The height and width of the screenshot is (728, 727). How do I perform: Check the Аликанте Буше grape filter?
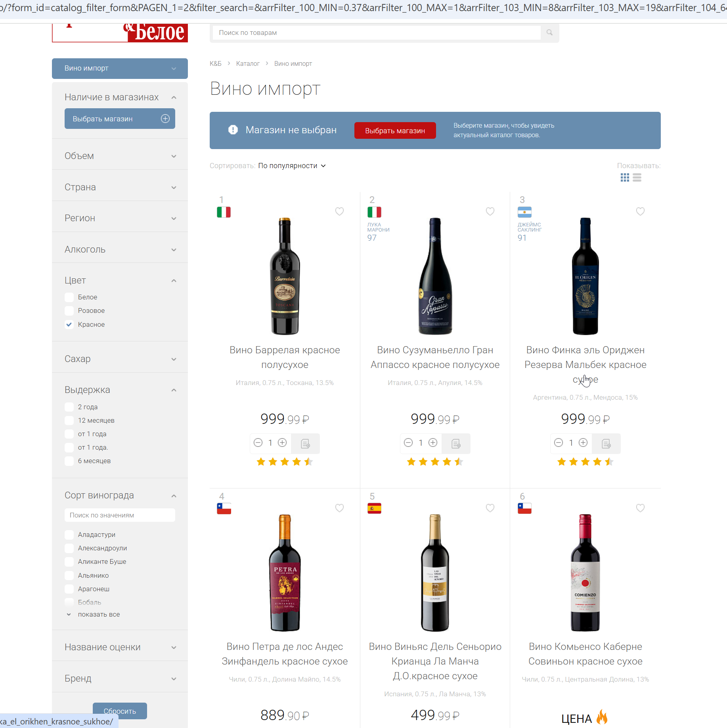pyautogui.click(x=69, y=561)
